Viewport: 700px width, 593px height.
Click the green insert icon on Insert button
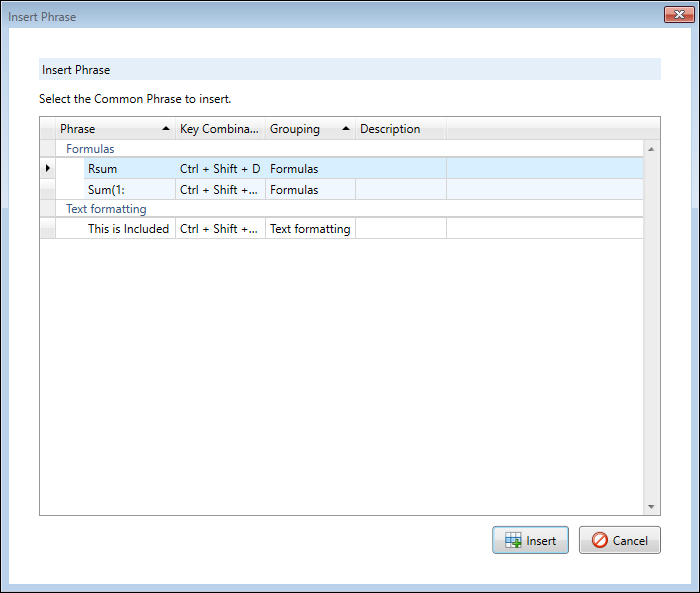513,540
